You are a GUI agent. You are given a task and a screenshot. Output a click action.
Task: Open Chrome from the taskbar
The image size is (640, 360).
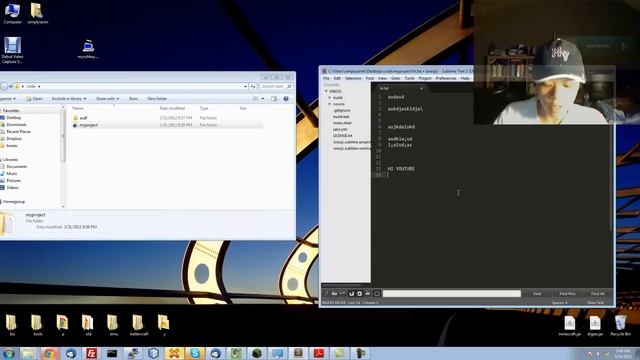(49, 353)
